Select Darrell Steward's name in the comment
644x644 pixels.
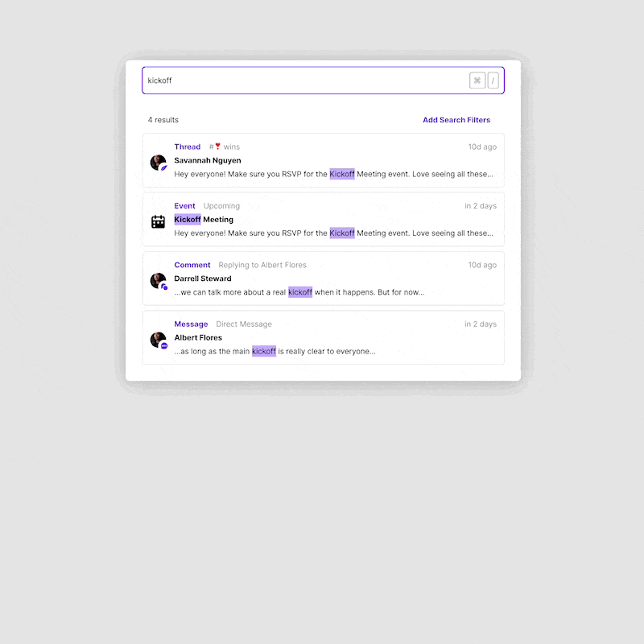pos(203,279)
